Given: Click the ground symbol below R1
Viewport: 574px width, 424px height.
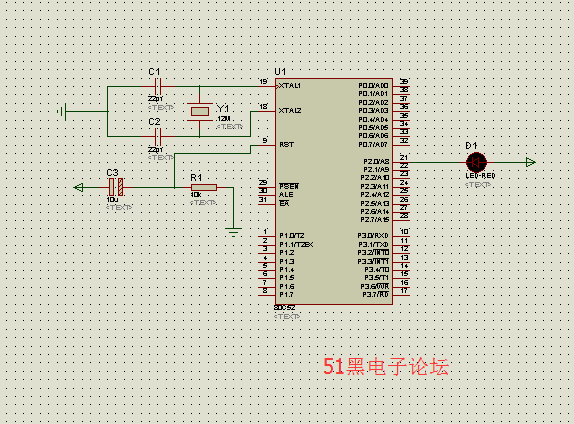Looking at the screenshot, I should tap(234, 232).
